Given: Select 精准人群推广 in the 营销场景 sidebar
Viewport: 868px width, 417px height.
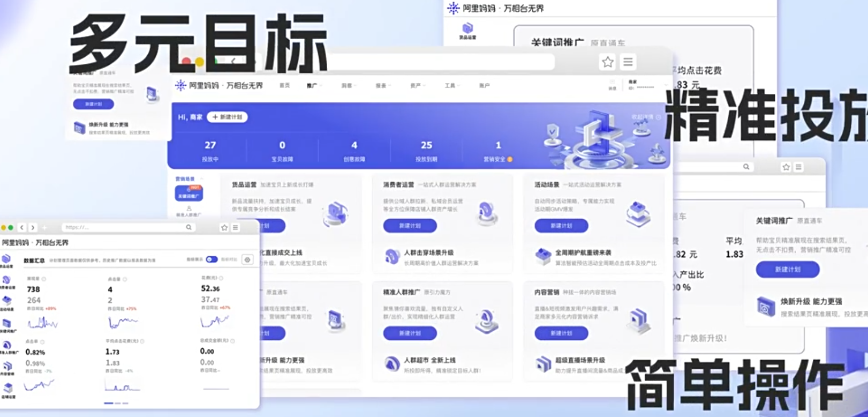Looking at the screenshot, I should coord(188,211).
